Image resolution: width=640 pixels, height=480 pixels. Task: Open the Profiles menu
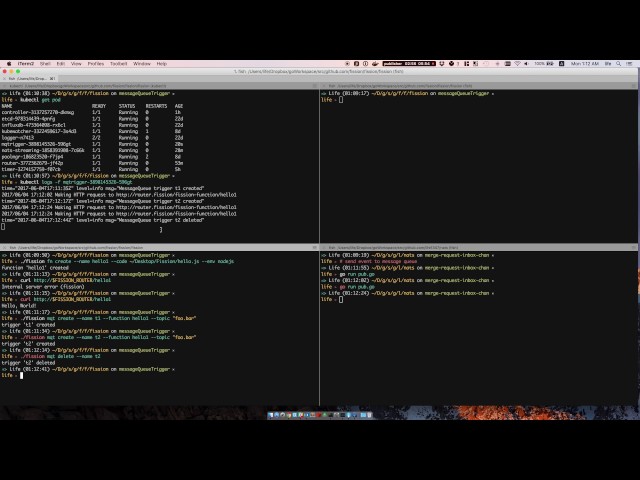[x=96, y=64]
